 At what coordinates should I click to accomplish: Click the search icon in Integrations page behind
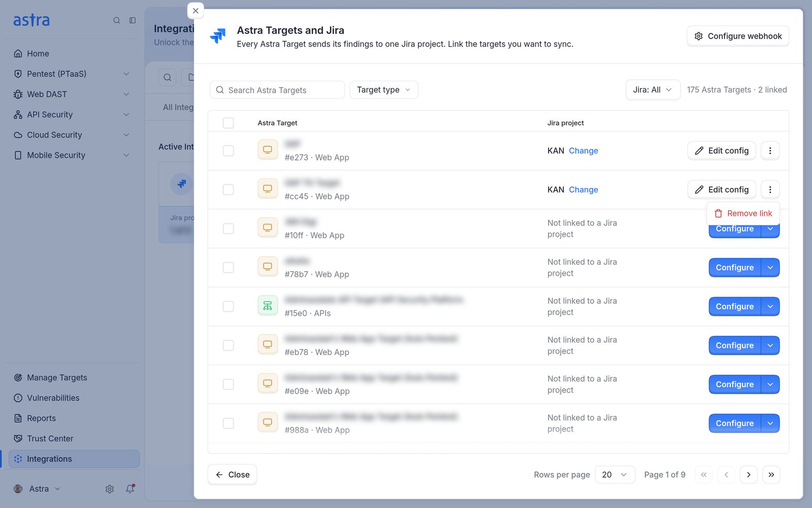tap(167, 77)
